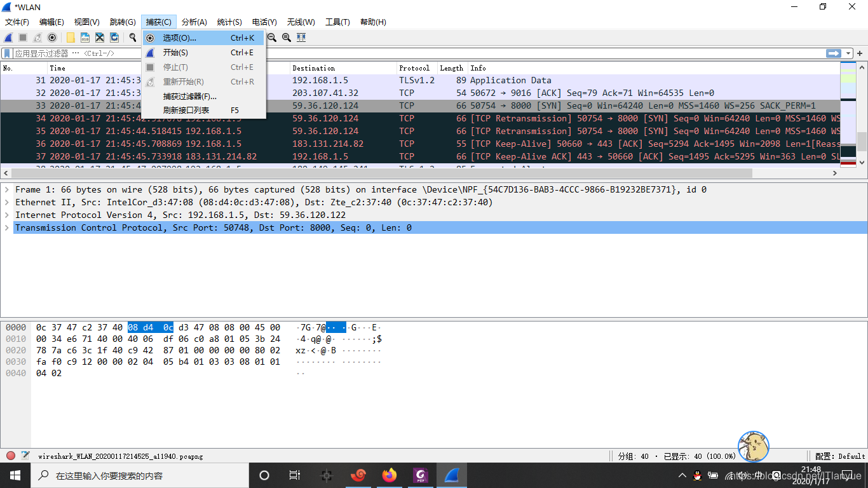Show hidden system tray icons chevron
The width and height of the screenshot is (868, 488).
pyautogui.click(x=682, y=475)
